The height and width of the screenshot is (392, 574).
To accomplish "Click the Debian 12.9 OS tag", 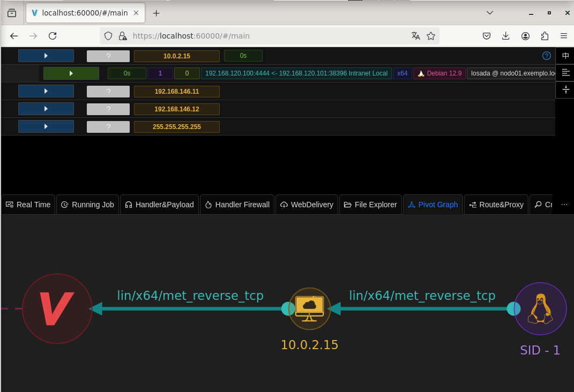I will click(439, 73).
